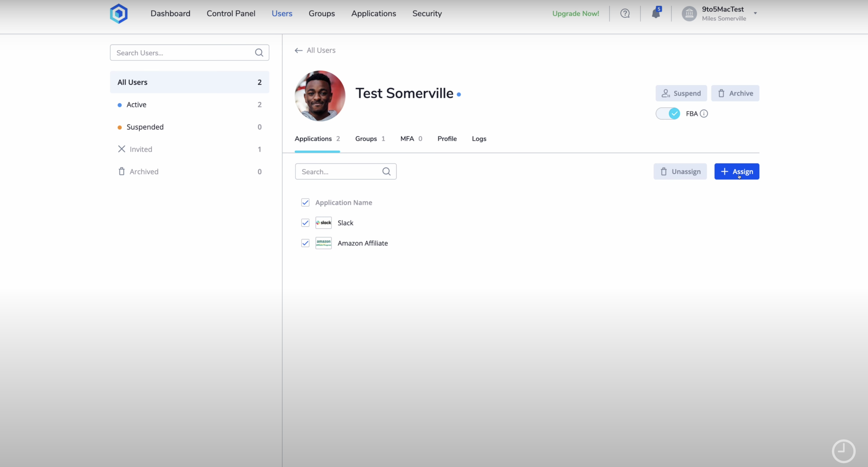Click the Upgrade Now link
The height and width of the screenshot is (467, 868).
click(x=575, y=14)
